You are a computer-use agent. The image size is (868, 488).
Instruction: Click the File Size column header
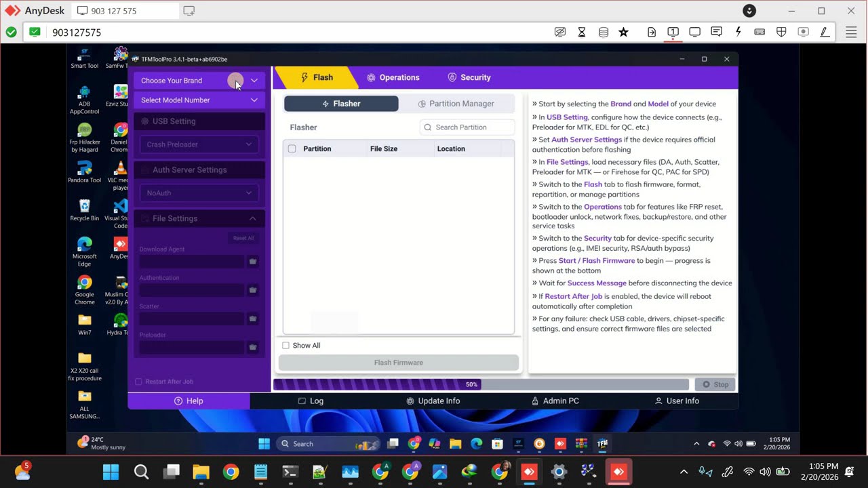coord(384,148)
